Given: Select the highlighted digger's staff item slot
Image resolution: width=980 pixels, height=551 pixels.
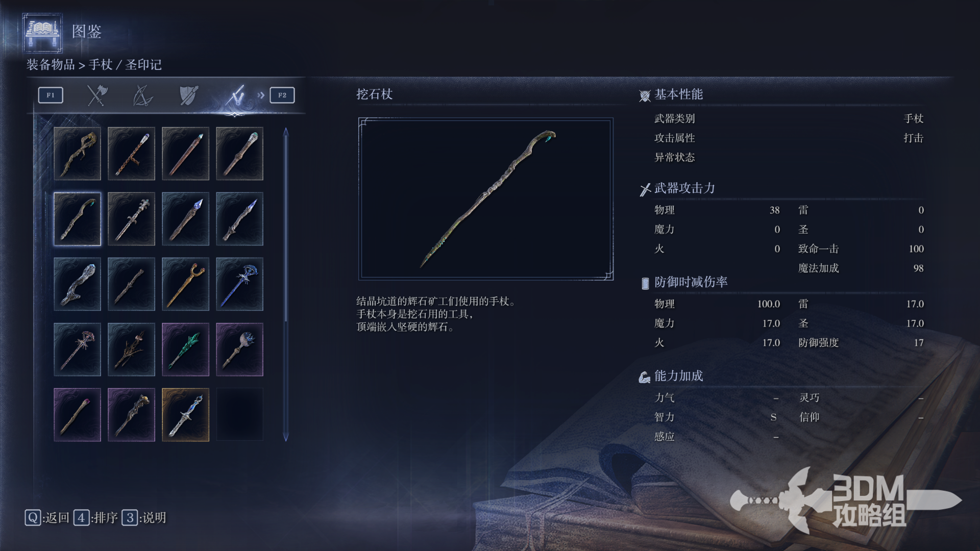Looking at the screenshot, I should tap(78, 219).
